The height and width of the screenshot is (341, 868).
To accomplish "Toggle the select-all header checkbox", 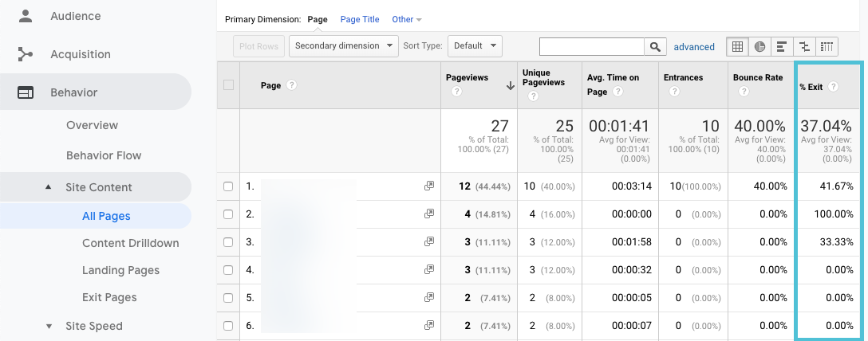I will pyautogui.click(x=229, y=85).
